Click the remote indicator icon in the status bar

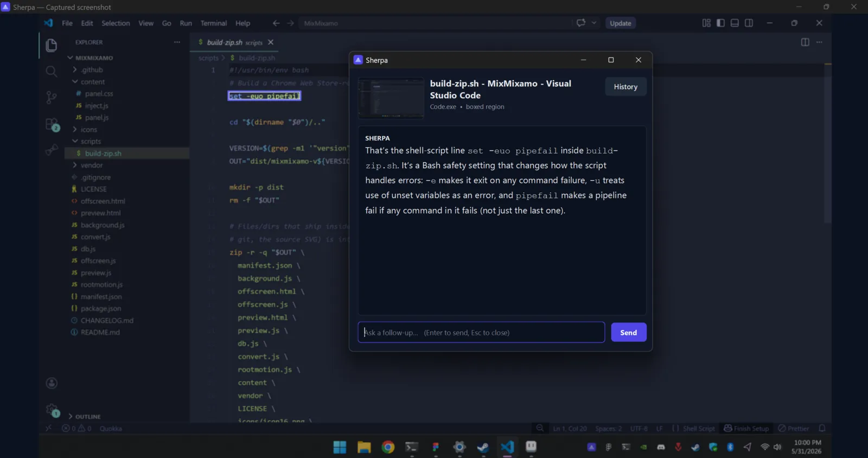(49, 428)
